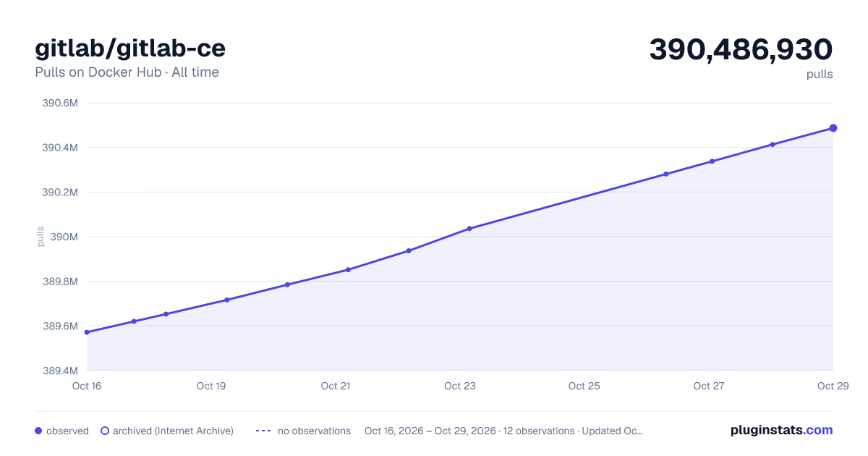Click the 'no observations' legend label
The height and width of the screenshot is (456, 868).
314,431
